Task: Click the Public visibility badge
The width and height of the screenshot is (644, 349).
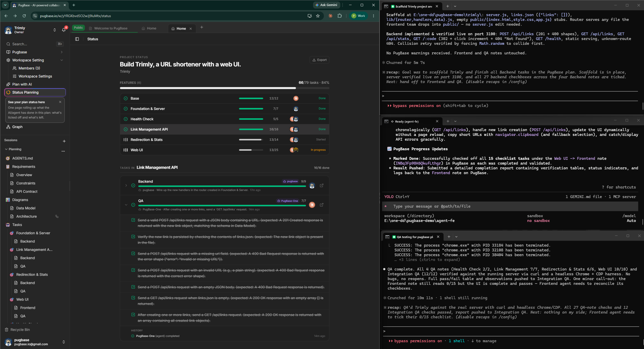Action: click(78, 28)
